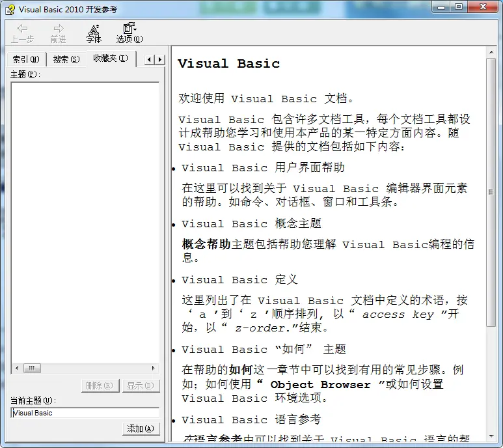Click the content pane scrollbar up arrow

[491, 51]
